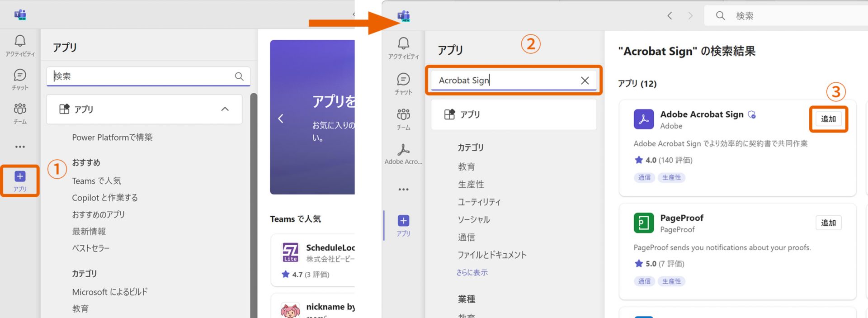Click PageProof app icon in results
Viewport: 868px width, 318px height.
pyautogui.click(x=644, y=223)
